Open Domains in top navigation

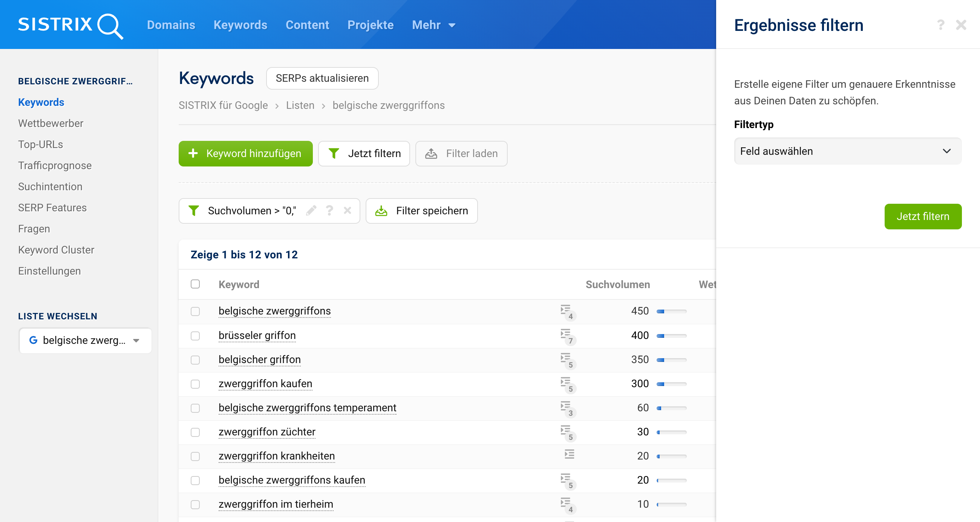pyautogui.click(x=171, y=25)
